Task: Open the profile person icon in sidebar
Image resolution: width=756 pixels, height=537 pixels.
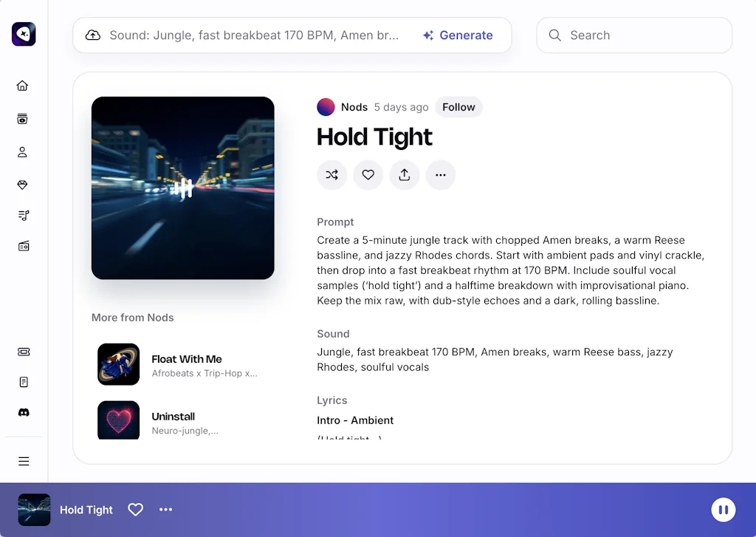Action: (x=23, y=152)
